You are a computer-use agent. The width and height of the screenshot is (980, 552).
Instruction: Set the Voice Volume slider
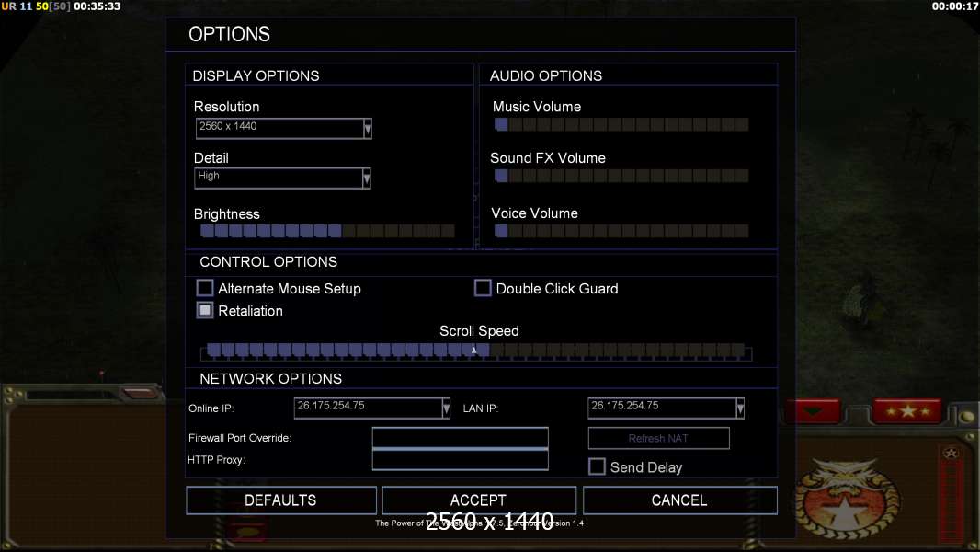[x=621, y=231]
